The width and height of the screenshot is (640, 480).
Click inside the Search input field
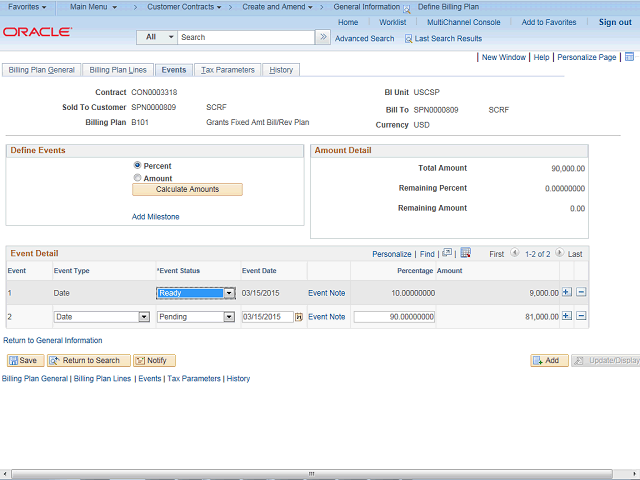[246, 37]
